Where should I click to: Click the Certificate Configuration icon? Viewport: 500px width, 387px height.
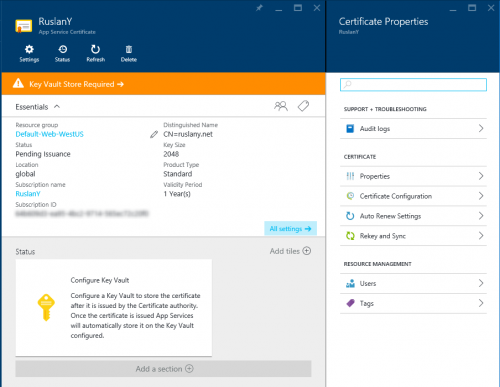[x=350, y=196]
